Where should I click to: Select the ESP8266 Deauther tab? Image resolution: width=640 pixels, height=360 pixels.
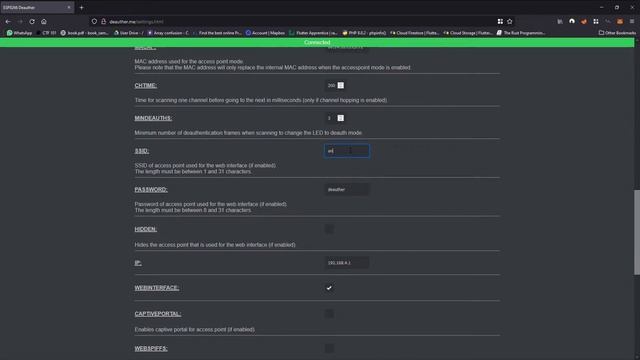click(37, 7)
